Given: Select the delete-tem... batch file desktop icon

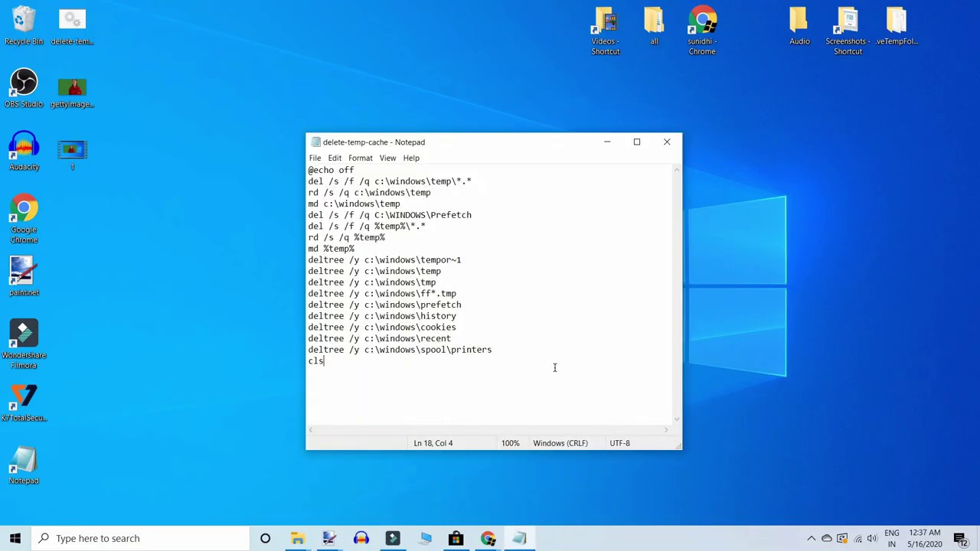Looking at the screenshot, I should [72, 26].
